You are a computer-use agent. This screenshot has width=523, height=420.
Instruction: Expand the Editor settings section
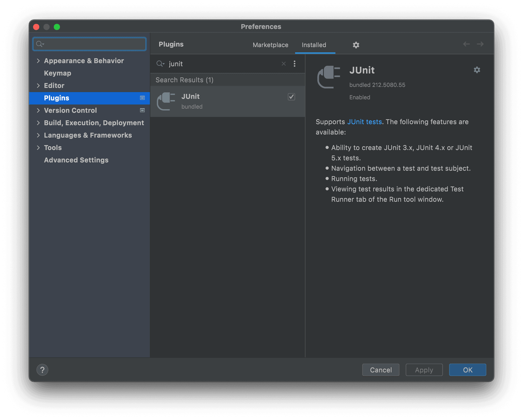pyautogui.click(x=38, y=86)
